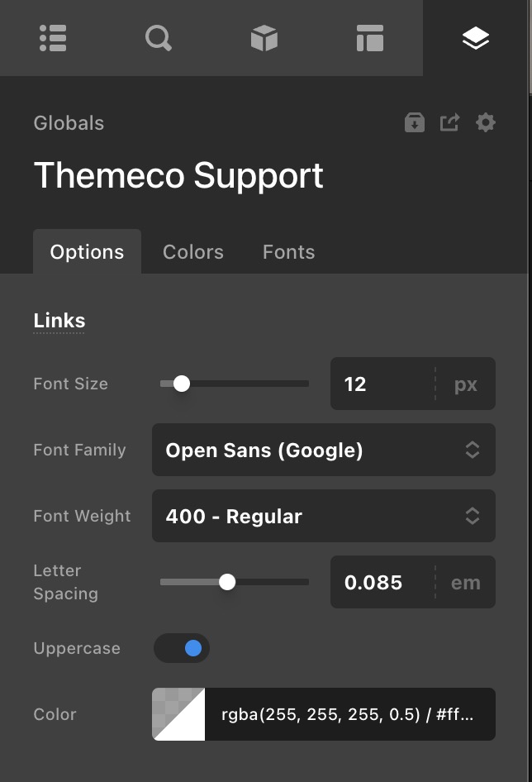Select the Globals layers stack icon
Image resolution: width=532 pixels, height=782 pixels.
pyautogui.click(x=476, y=38)
